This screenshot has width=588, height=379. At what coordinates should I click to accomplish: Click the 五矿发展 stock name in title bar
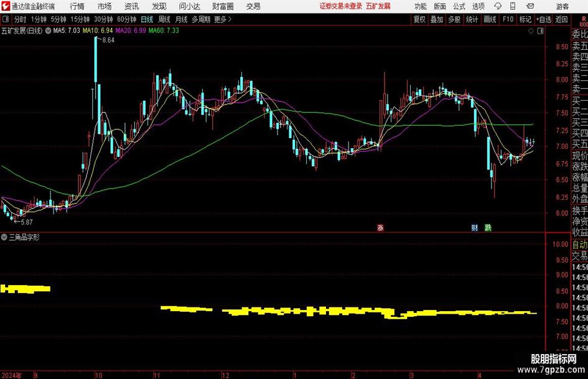(x=378, y=6)
